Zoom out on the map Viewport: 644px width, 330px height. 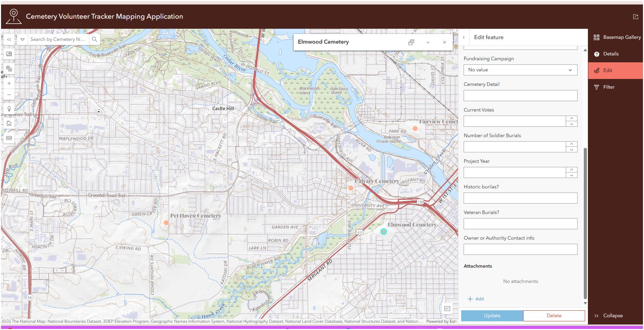coord(9,95)
